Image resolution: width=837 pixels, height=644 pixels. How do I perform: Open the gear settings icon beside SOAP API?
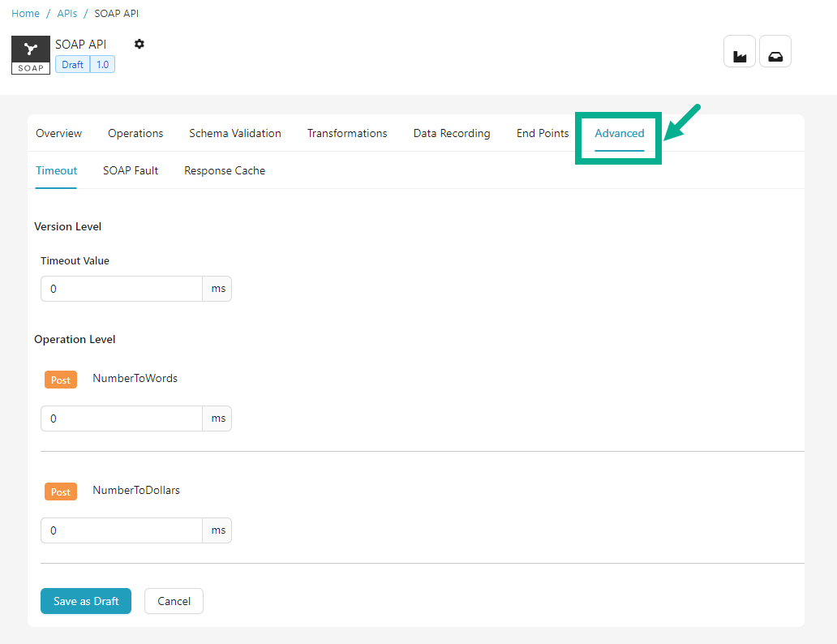139,44
